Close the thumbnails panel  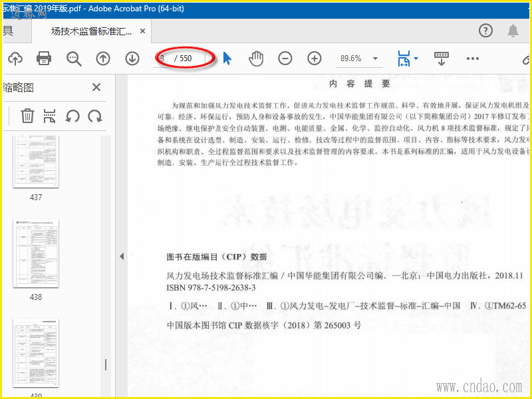(x=96, y=88)
